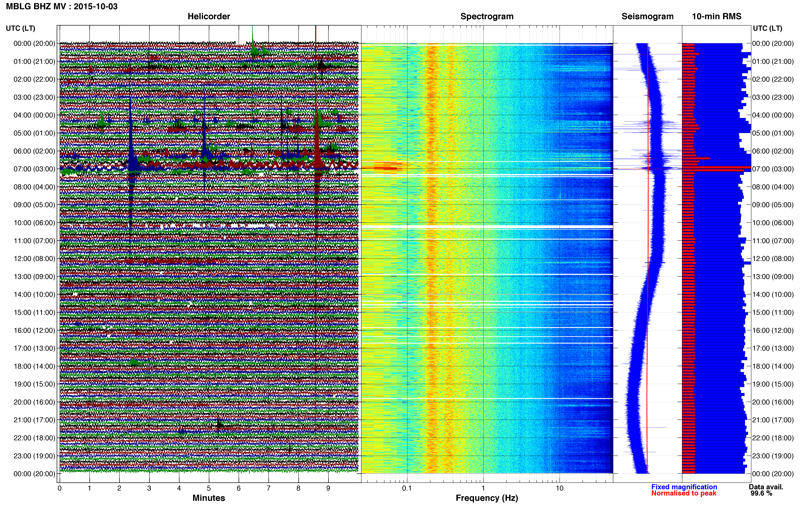Click 19:00 (15:00) on the RMS-side time axis
Screen dimensions: 812x508
pyautogui.click(x=773, y=384)
